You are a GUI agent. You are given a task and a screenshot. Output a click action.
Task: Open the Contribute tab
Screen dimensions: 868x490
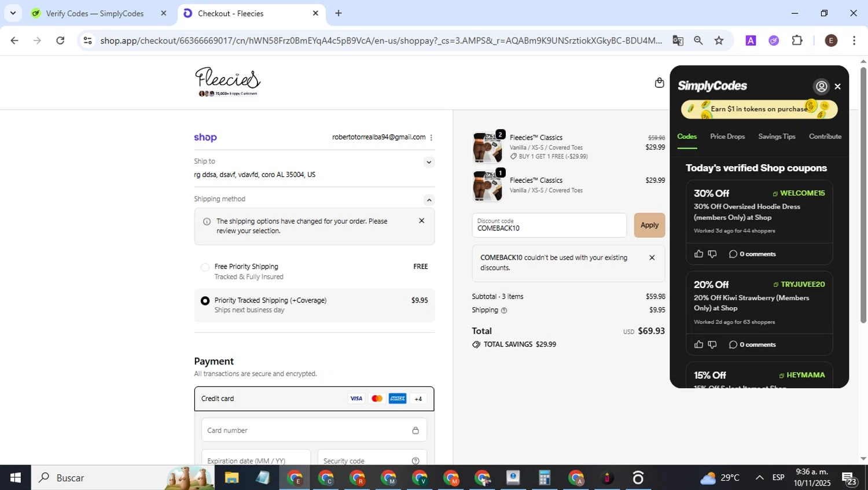pos(825,137)
